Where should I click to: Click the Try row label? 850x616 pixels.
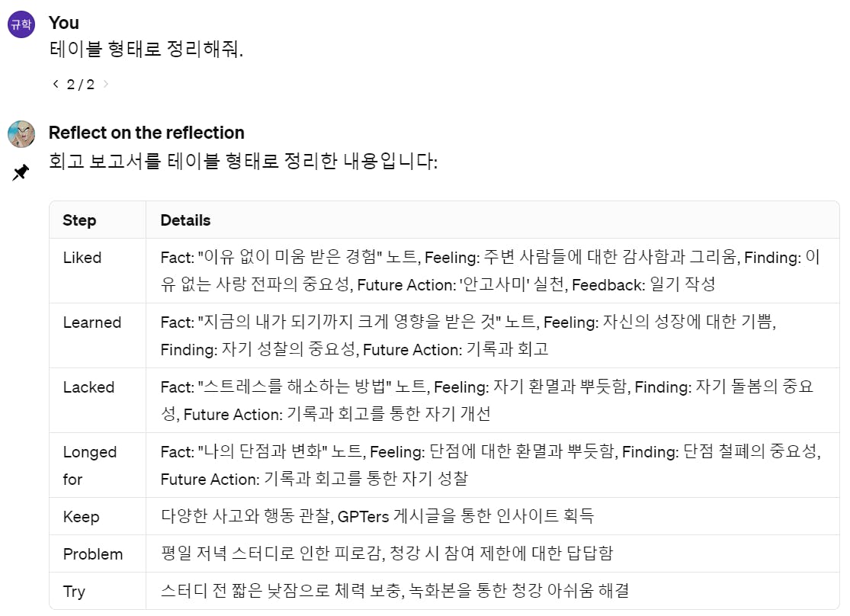74,592
